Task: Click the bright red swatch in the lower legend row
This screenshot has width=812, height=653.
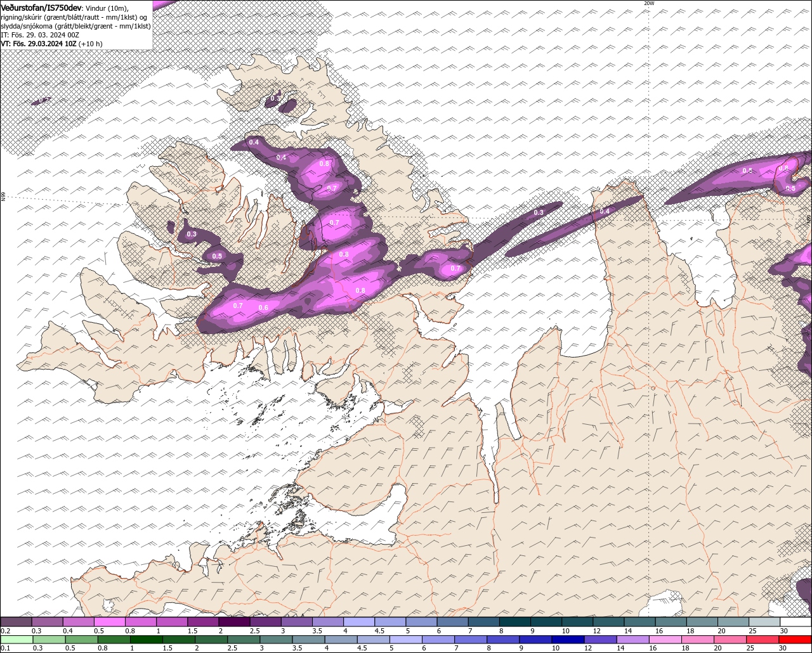Action: [795, 639]
